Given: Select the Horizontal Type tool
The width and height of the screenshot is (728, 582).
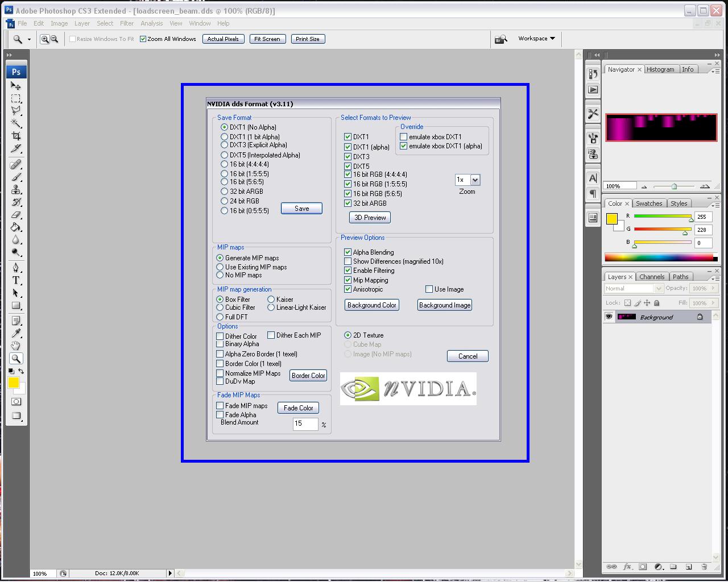Looking at the screenshot, I should [16, 280].
